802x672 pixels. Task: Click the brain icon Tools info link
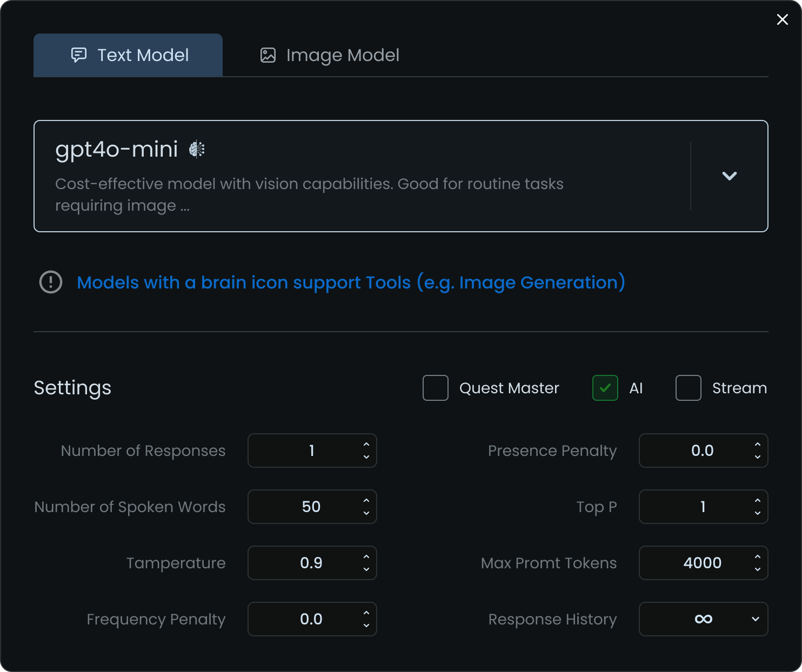(x=351, y=283)
